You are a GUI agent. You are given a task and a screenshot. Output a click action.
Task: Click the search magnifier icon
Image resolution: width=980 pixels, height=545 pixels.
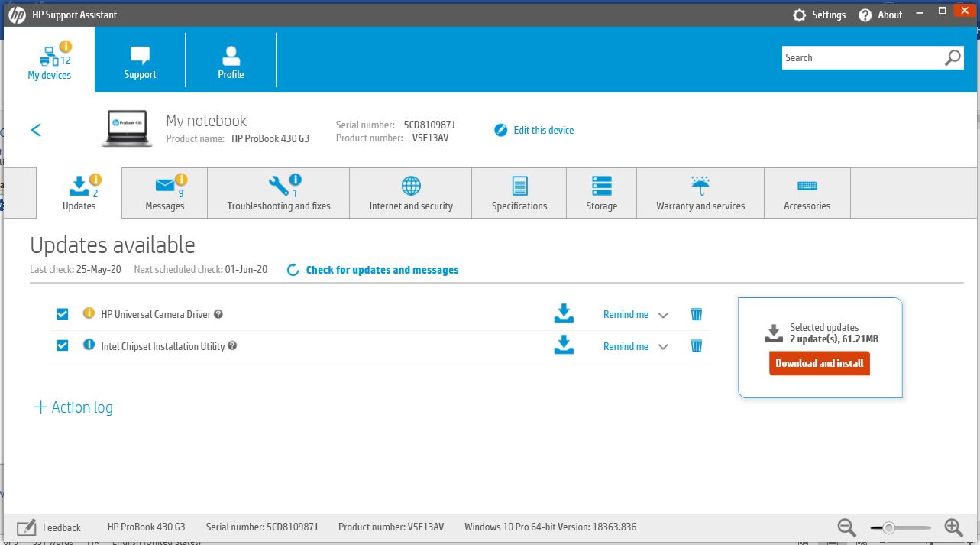pyautogui.click(x=953, y=57)
